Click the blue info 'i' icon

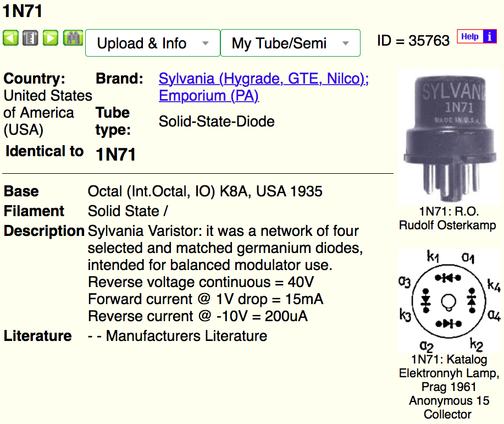tap(489, 37)
